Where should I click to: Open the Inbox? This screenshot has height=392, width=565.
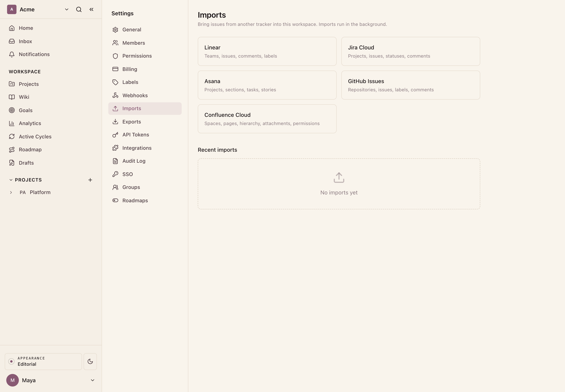pyautogui.click(x=51, y=41)
